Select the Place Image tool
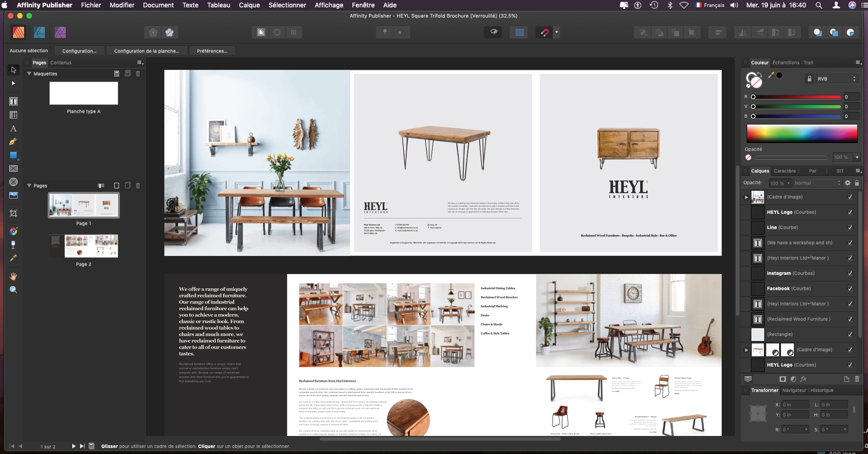The width and height of the screenshot is (868, 454). click(13, 195)
